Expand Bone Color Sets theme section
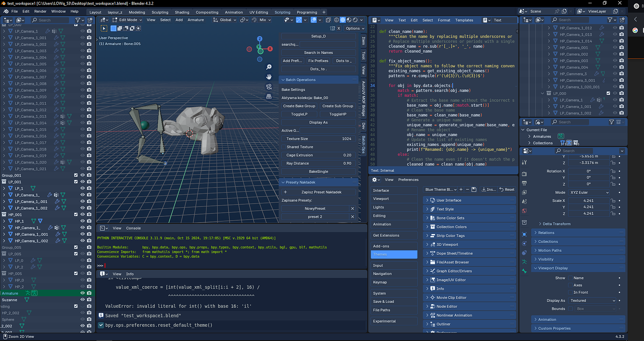This screenshot has width=644, height=341. pyautogui.click(x=469, y=218)
